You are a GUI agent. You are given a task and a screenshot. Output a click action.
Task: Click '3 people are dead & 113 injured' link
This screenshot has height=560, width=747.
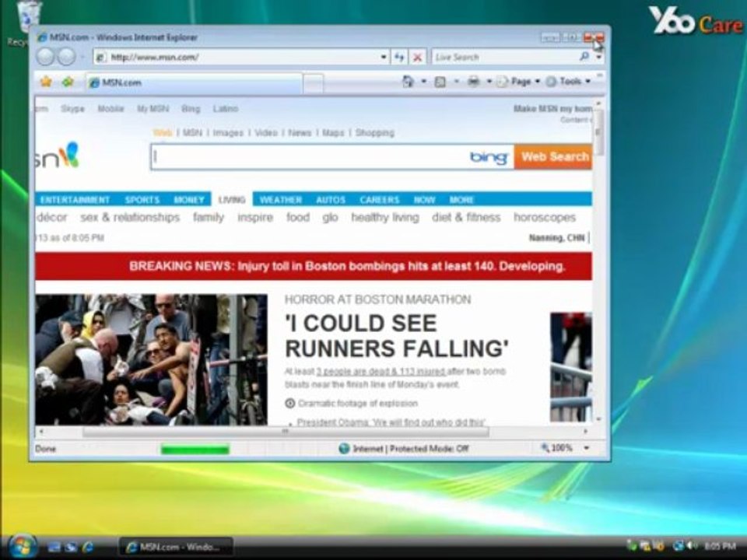pyautogui.click(x=381, y=371)
